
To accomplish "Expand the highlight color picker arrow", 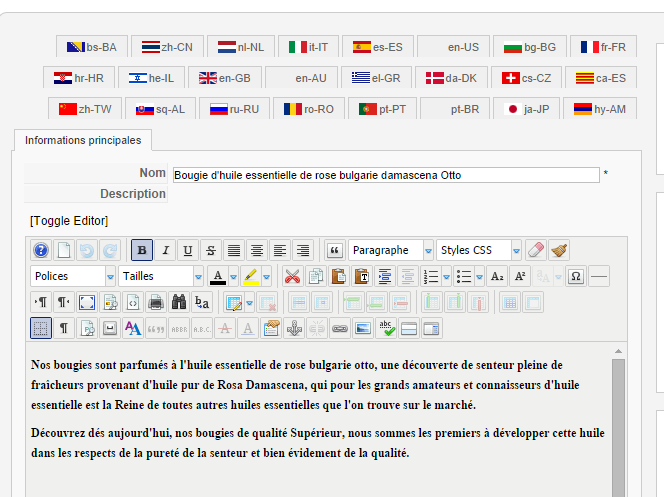I will (266, 276).
